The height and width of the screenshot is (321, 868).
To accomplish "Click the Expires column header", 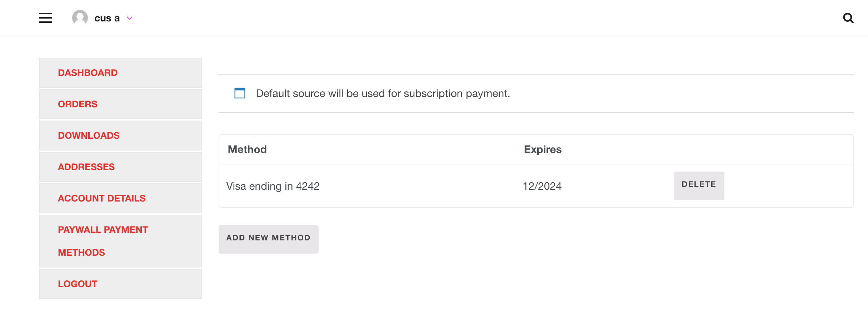I will click(543, 149).
